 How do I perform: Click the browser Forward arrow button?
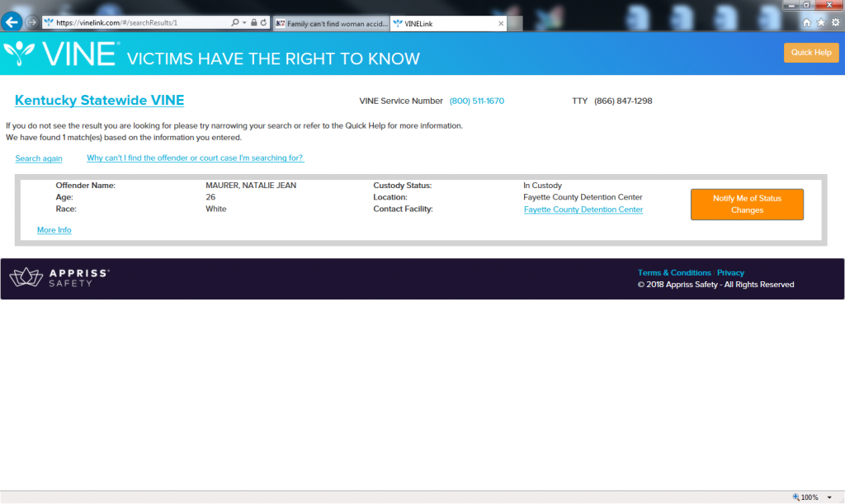(x=32, y=22)
